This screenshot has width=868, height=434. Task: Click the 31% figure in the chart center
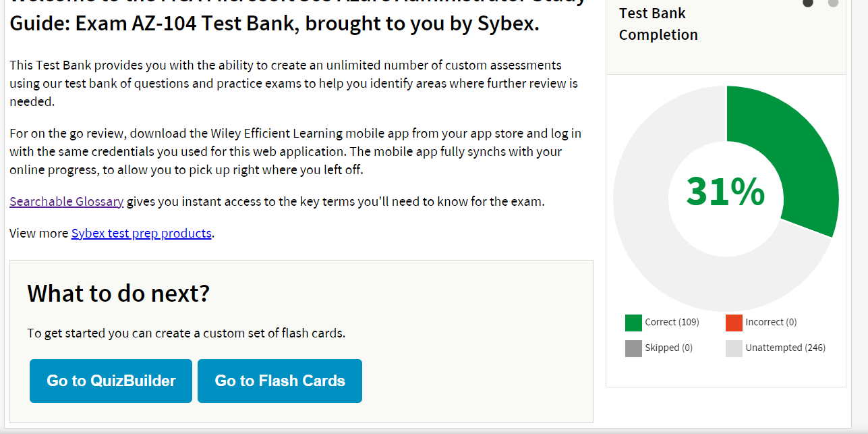(726, 192)
